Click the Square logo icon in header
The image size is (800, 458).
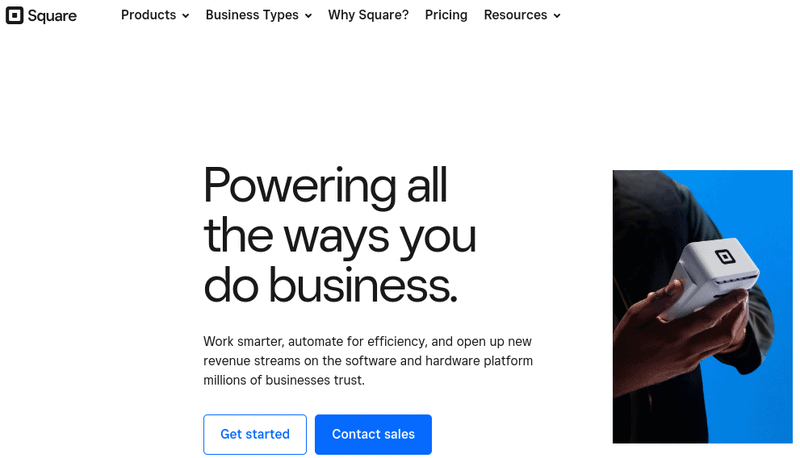14,15
